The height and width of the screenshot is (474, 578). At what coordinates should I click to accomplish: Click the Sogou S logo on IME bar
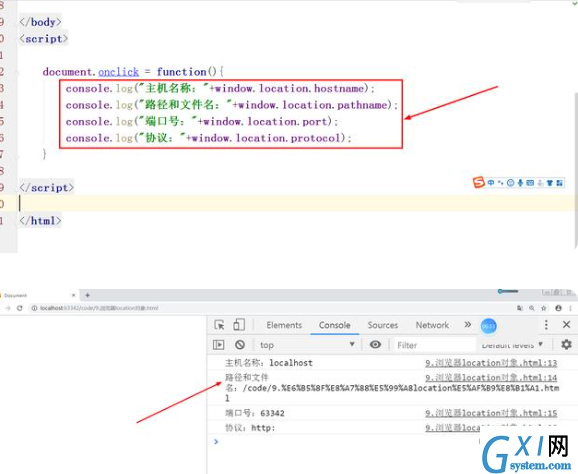[x=478, y=182]
